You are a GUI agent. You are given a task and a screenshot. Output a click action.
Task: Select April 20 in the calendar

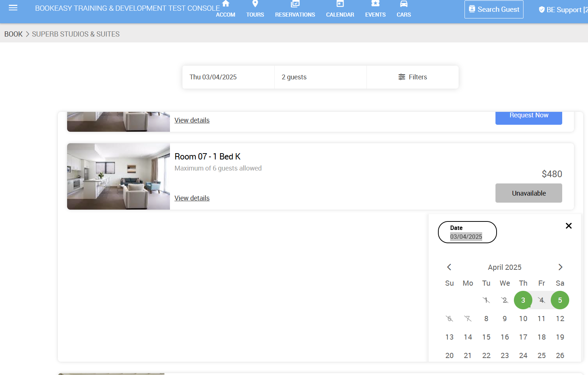(x=449, y=355)
